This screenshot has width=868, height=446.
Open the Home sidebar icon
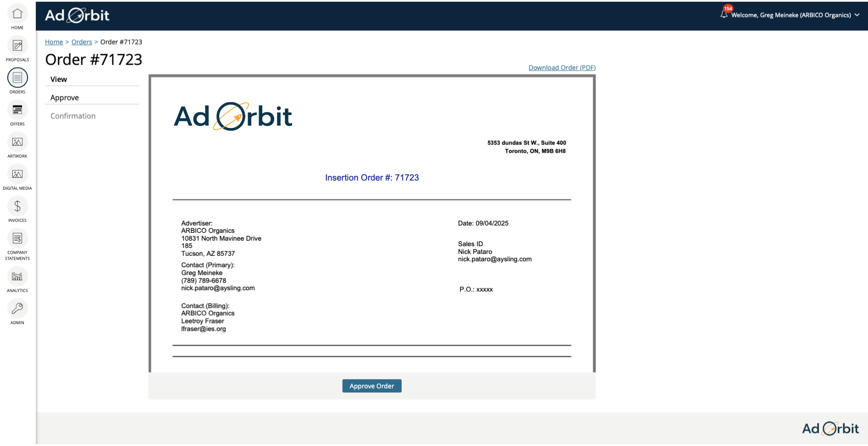click(x=17, y=14)
